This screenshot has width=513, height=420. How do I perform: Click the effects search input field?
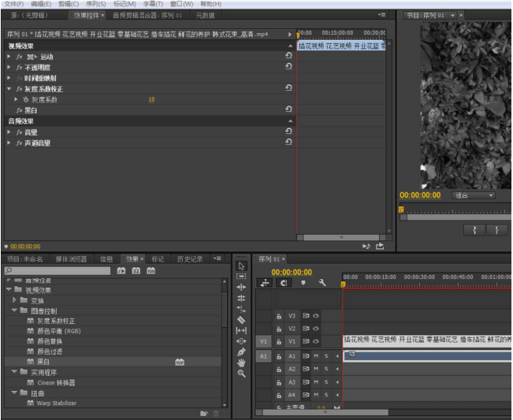click(57, 270)
